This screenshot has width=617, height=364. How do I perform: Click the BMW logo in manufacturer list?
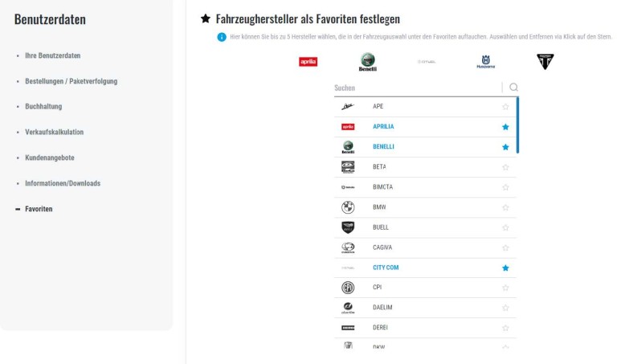pyautogui.click(x=348, y=207)
